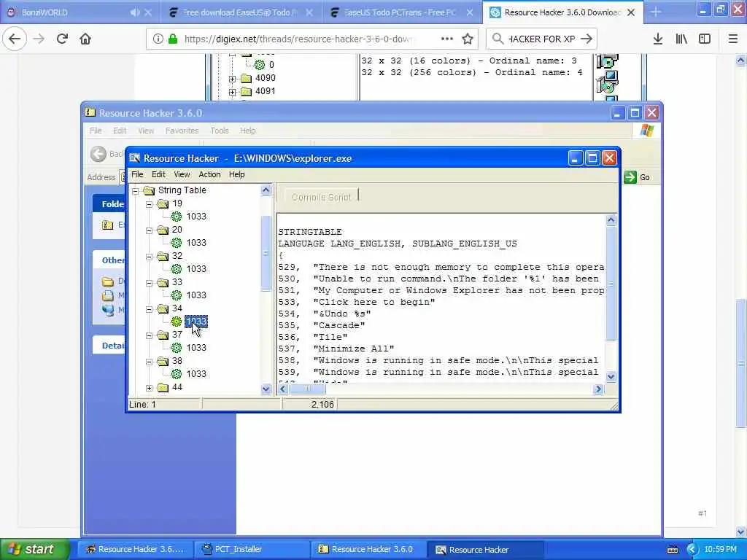Select the 1033 item under folder 20
This screenshot has width=747, height=560.
[x=196, y=242]
